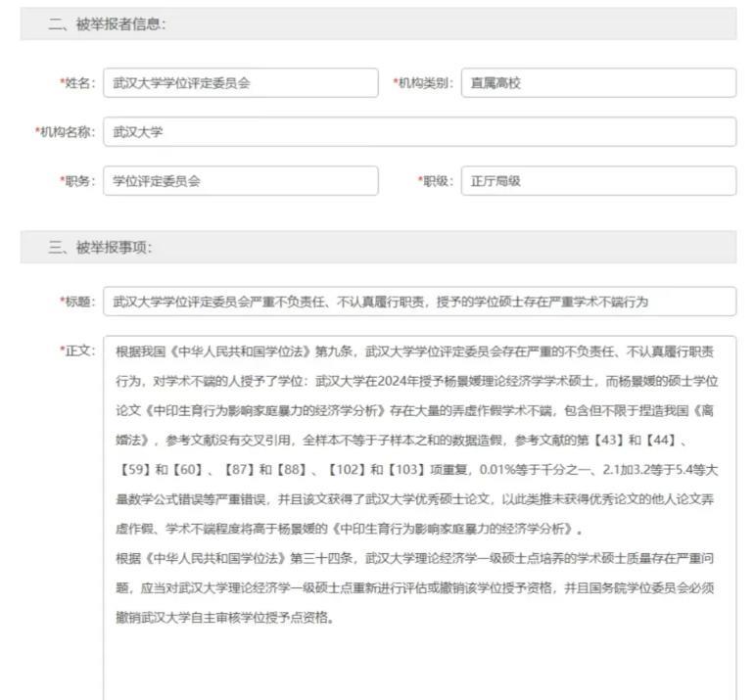Click the *职务 label
This screenshot has width=754, height=700.
(77, 181)
